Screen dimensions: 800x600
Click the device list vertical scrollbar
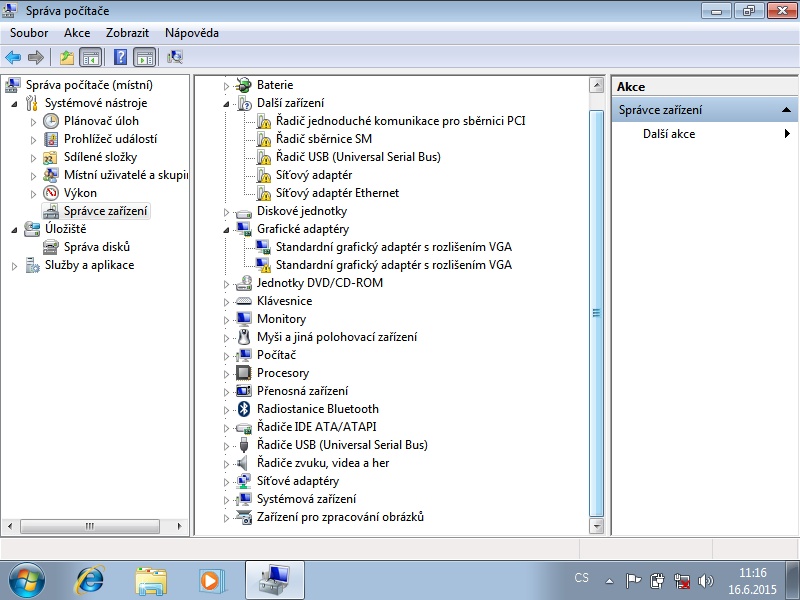[597, 312]
